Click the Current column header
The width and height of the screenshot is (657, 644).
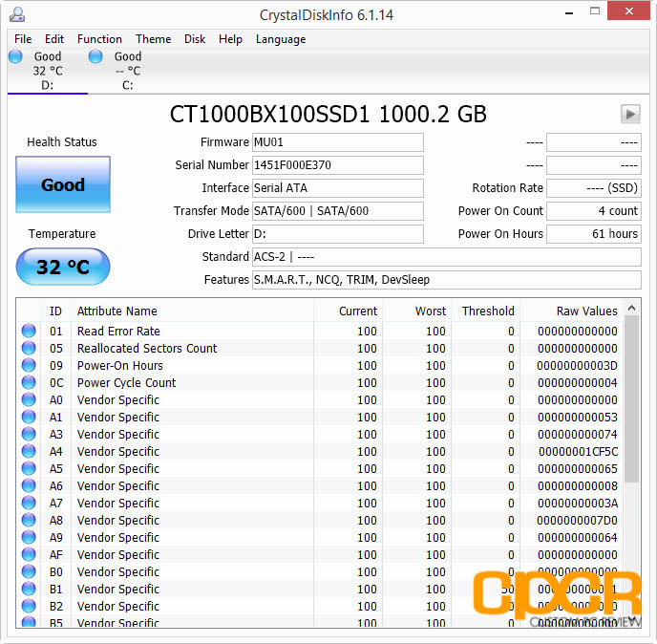[x=348, y=311]
